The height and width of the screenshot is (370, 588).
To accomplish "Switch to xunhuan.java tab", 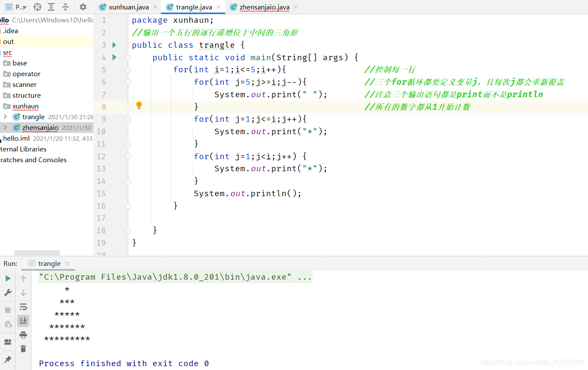I will [x=128, y=7].
